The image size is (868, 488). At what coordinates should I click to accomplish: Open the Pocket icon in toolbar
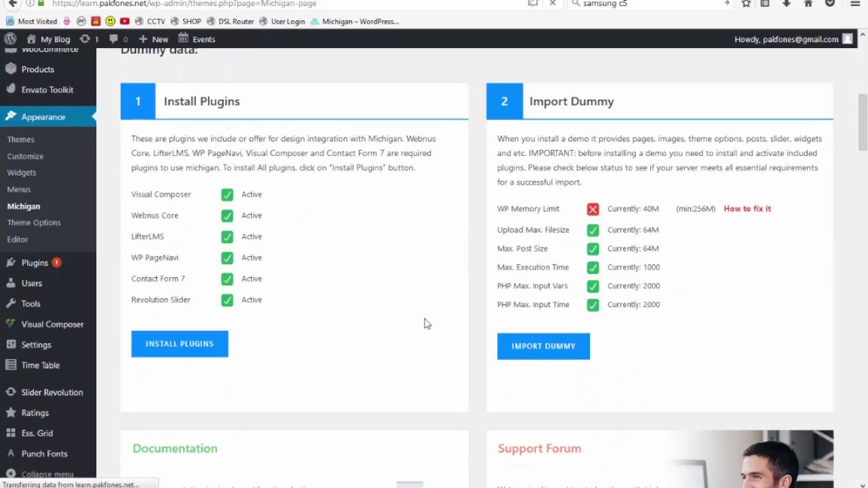pos(830,3)
